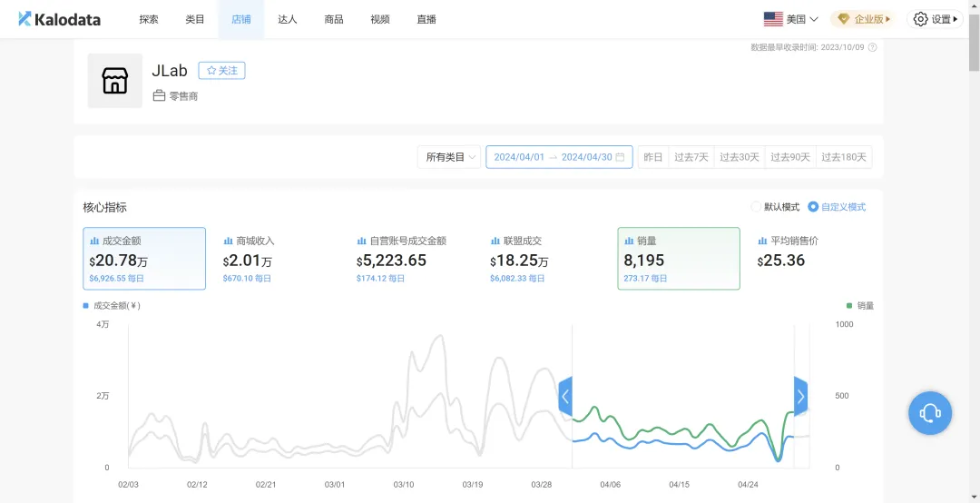
Task: Click the start date 2024/04/01 field
Action: [519, 157]
